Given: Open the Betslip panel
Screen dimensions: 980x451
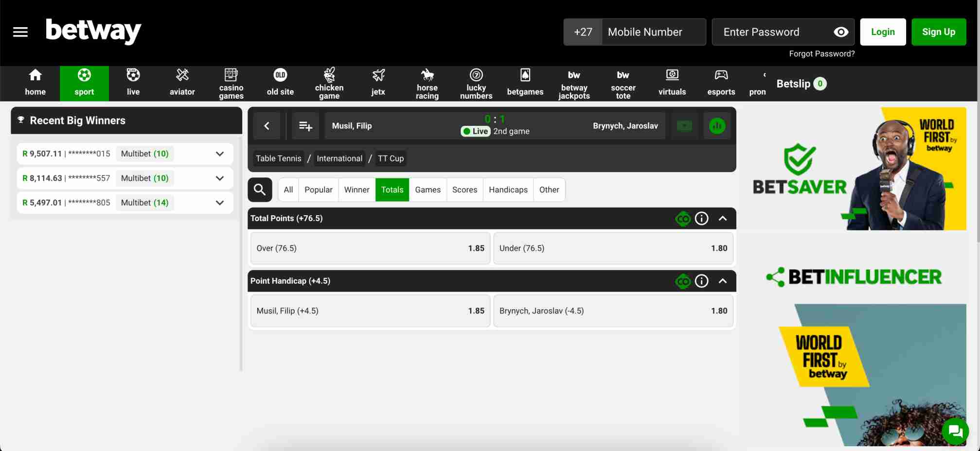Looking at the screenshot, I should click(801, 84).
